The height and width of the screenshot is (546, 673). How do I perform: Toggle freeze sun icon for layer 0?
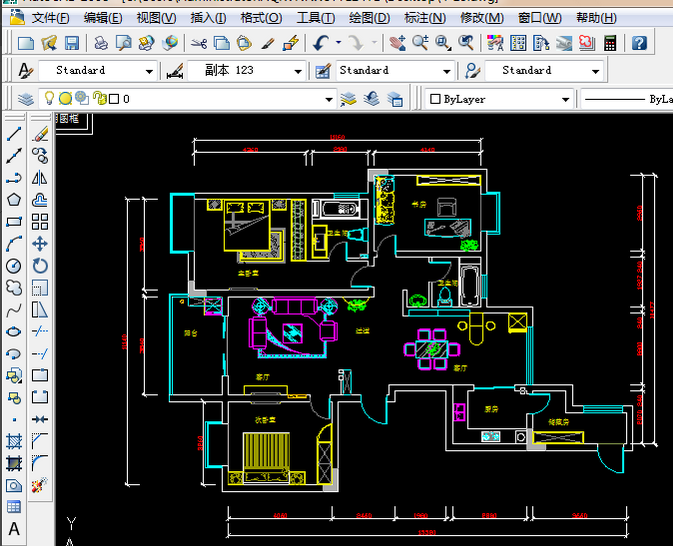click(x=64, y=99)
